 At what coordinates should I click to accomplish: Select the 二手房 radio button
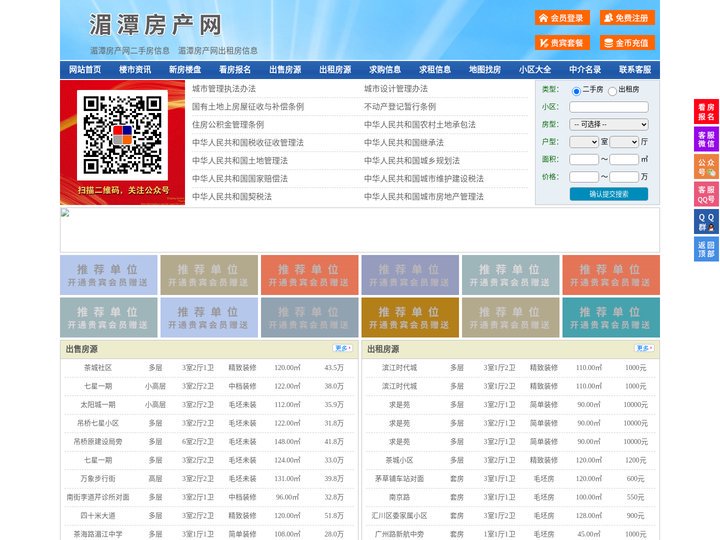pos(576,91)
